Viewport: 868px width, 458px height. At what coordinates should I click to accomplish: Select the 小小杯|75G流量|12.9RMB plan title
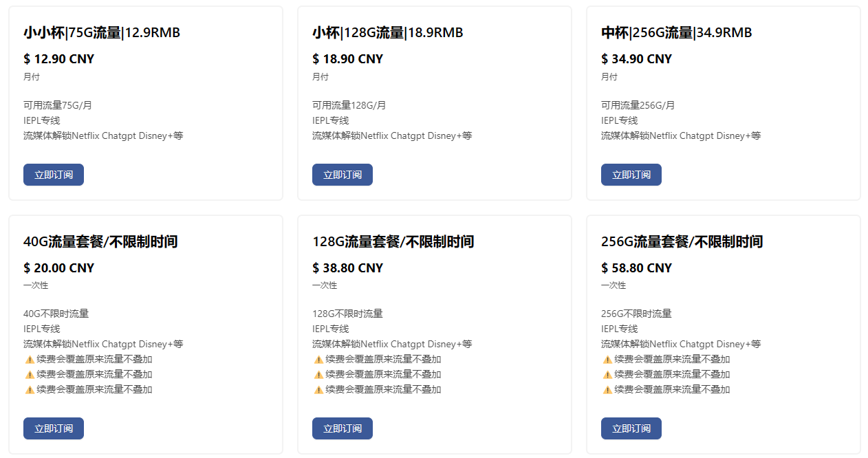(x=102, y=32)
